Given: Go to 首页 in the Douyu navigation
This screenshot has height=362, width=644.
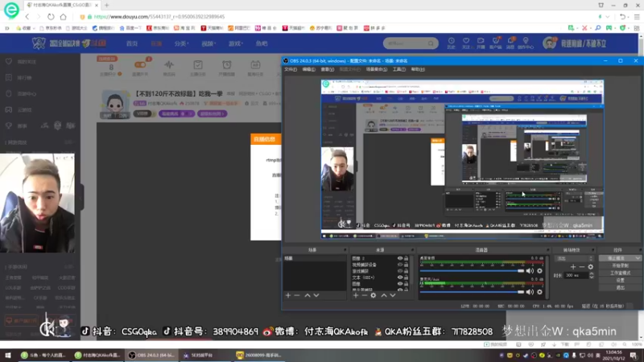Looking at the screenshot, I should tap(132, 43).
